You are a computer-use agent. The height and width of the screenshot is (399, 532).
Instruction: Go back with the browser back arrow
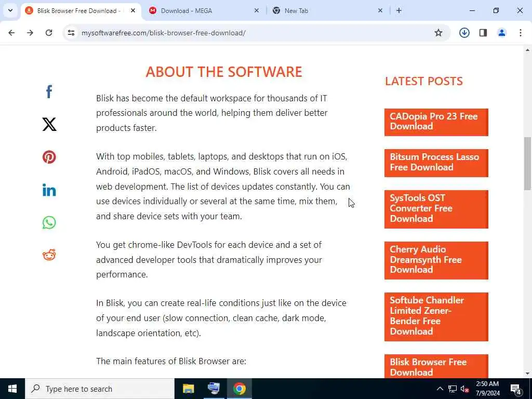(x=11, y=33)
